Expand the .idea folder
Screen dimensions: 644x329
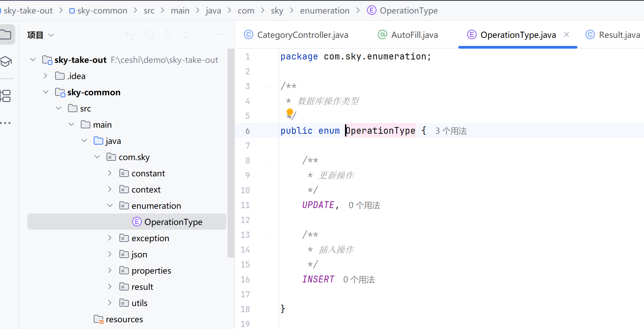[x=46, y=76]
